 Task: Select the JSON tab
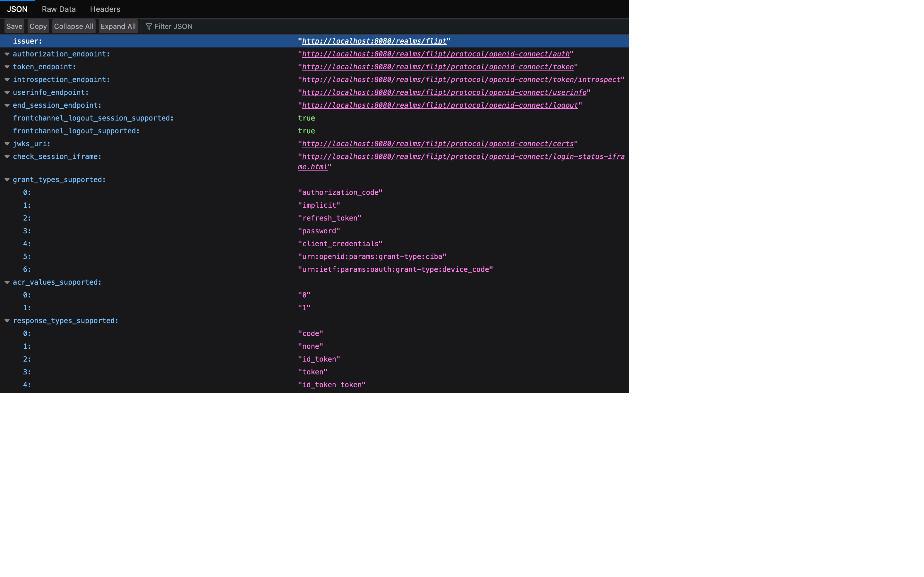tap(17, 9)
